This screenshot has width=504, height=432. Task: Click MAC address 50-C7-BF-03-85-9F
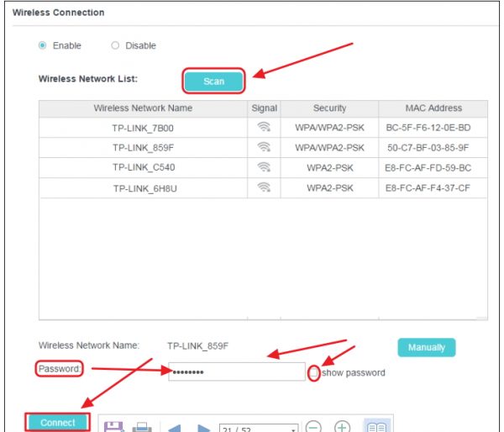coord(428,148)
